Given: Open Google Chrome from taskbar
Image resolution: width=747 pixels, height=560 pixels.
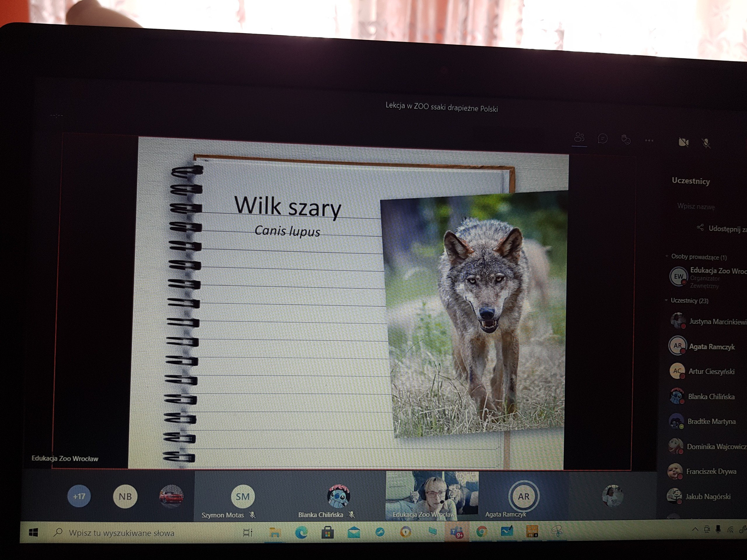Looking at the screenshot, I should tap(481, 532).
